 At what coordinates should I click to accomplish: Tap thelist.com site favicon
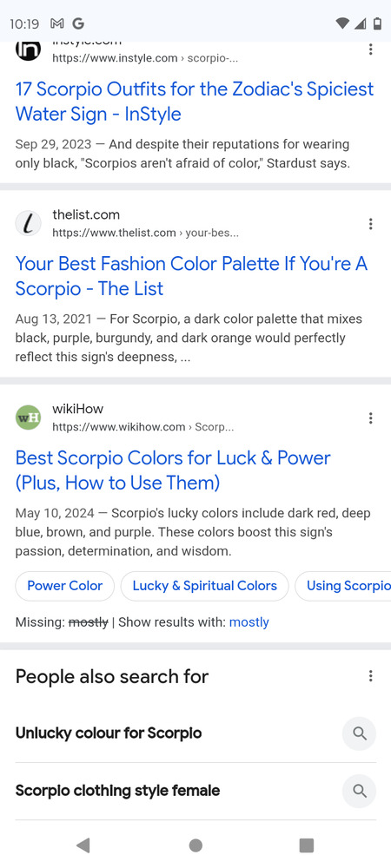pyautogui.click(x=29, y=224)
